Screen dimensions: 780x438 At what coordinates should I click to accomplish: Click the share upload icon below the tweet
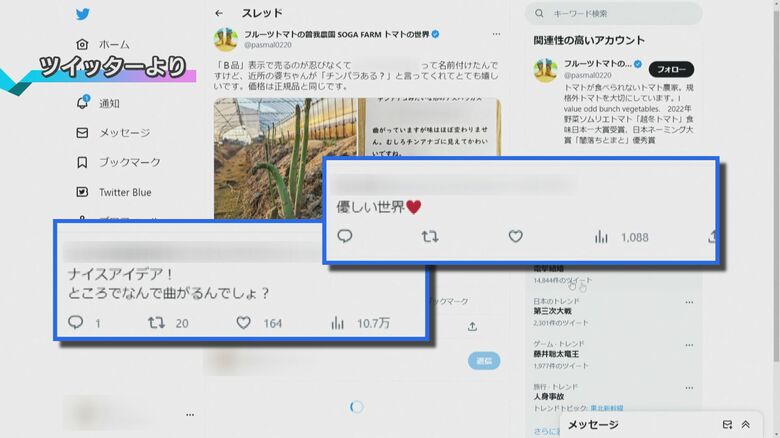(x=472, y=327)
